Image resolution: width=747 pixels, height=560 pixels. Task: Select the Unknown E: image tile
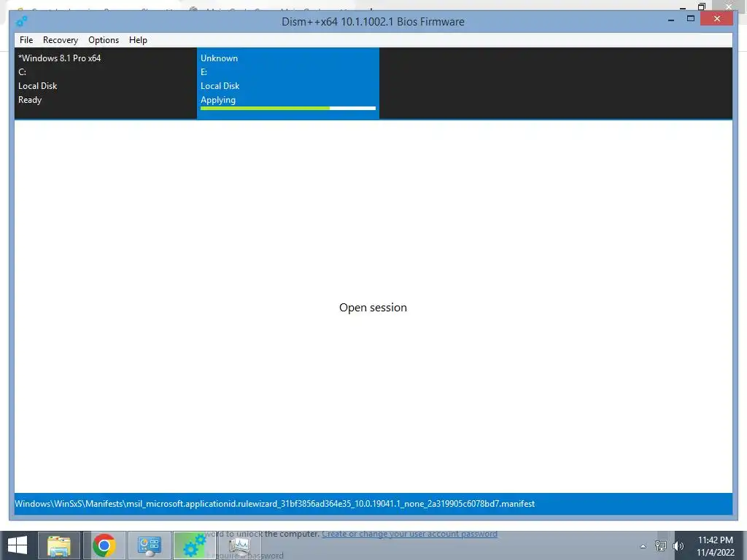[287, 83]
